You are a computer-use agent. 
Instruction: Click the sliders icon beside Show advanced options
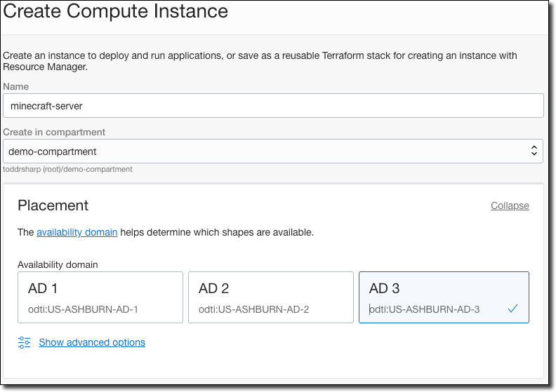click(x=24, y=342)
